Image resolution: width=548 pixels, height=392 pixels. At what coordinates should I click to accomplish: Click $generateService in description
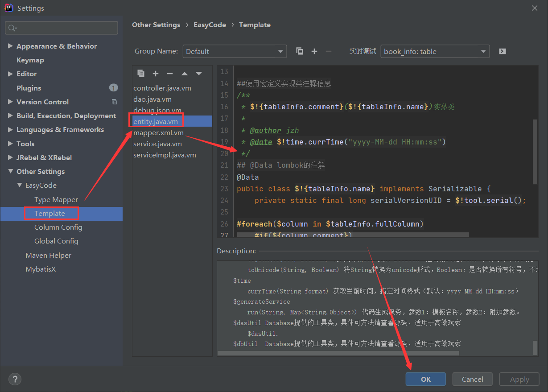[261, 301]
